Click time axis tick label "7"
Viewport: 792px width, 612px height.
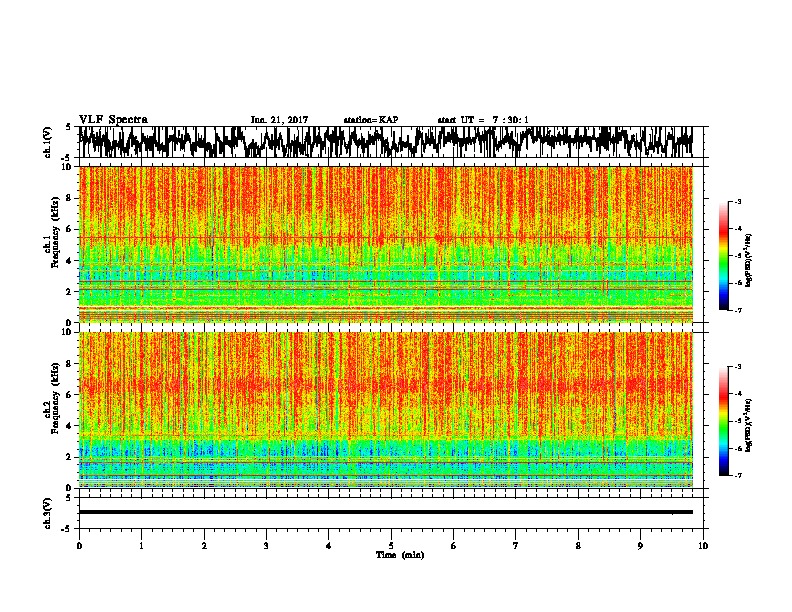click(516, 546)
